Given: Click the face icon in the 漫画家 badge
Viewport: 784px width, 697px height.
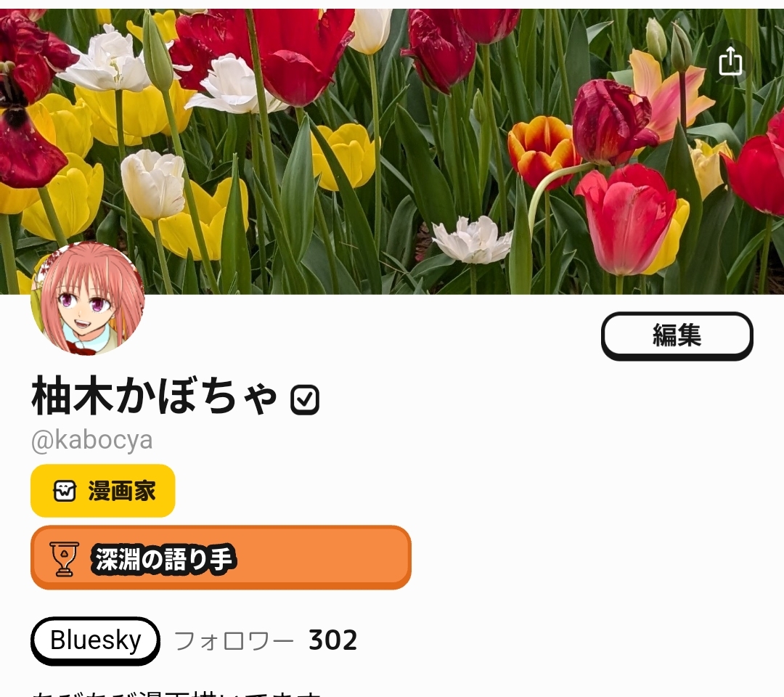Looking at the screenshot, I should click(x=65, y=491).
